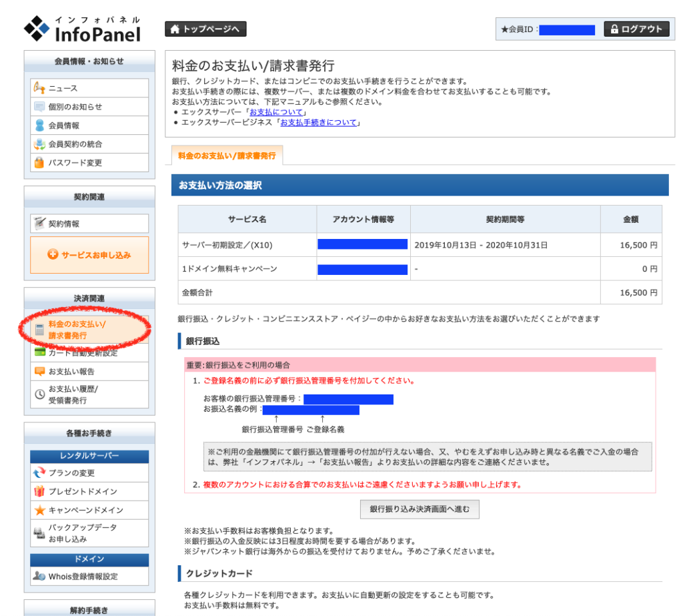Click the 契約情報 document icon
The height and width of the screenshot is (616, 683).
39,224
